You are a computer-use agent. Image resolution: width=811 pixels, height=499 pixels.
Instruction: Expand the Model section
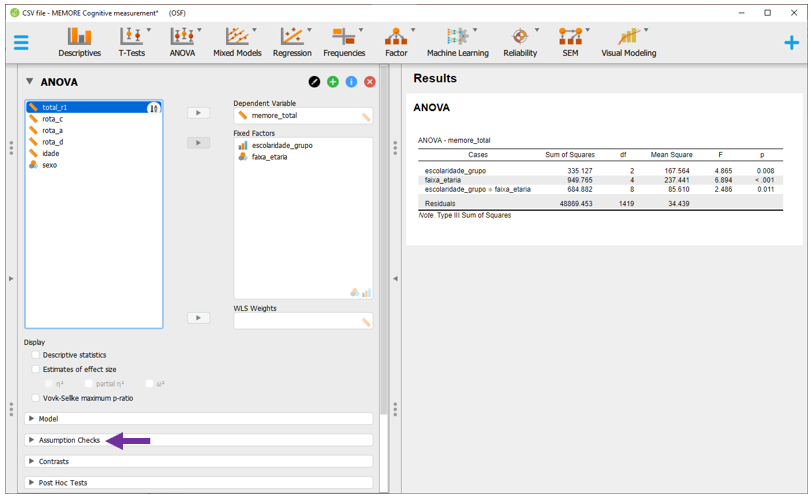pos(47,419)
